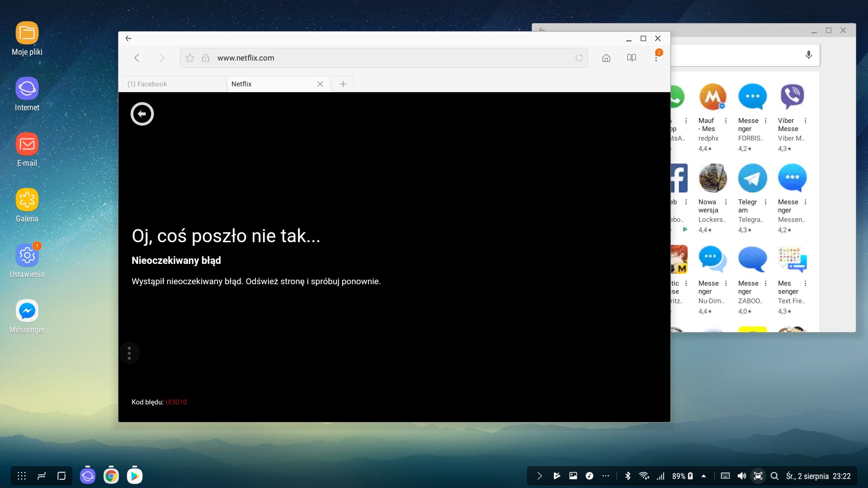Open floating three-dot menu on Netflix page
The width and height of the screenshot is (868, 488).
pos(129,353)
